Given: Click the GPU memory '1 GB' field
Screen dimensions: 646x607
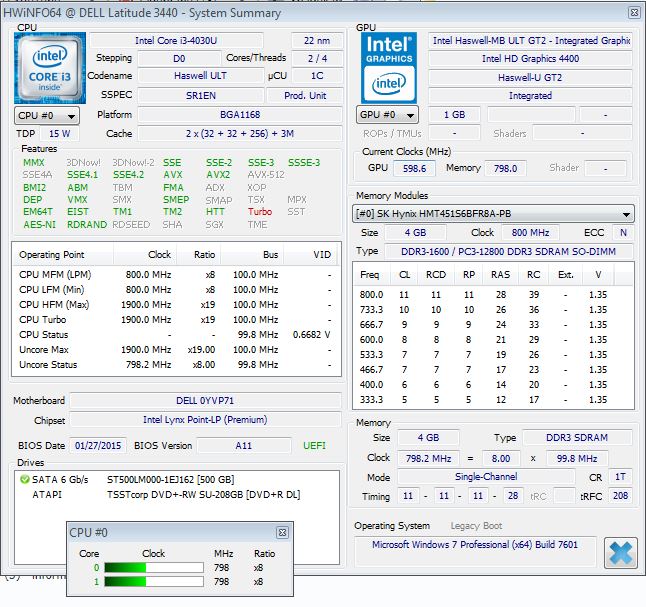Looking at the screenshot, I should point(454,115).
